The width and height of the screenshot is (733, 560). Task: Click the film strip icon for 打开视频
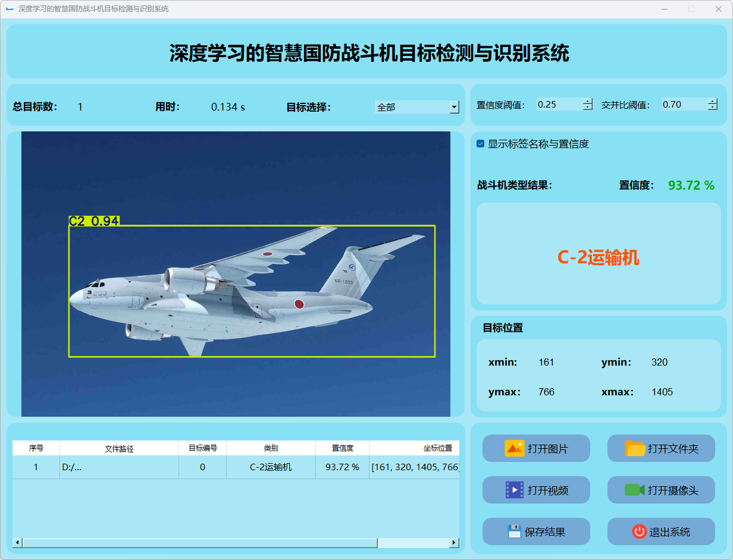(x=514, y=490)
